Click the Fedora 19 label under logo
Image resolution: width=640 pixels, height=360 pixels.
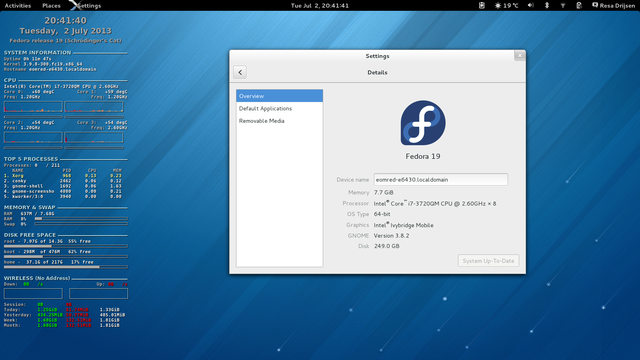click(x=423, y=156)
